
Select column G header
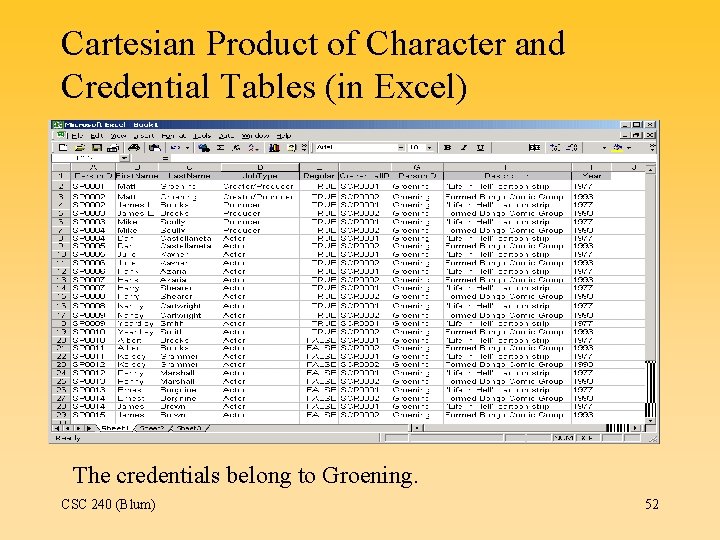417,167
